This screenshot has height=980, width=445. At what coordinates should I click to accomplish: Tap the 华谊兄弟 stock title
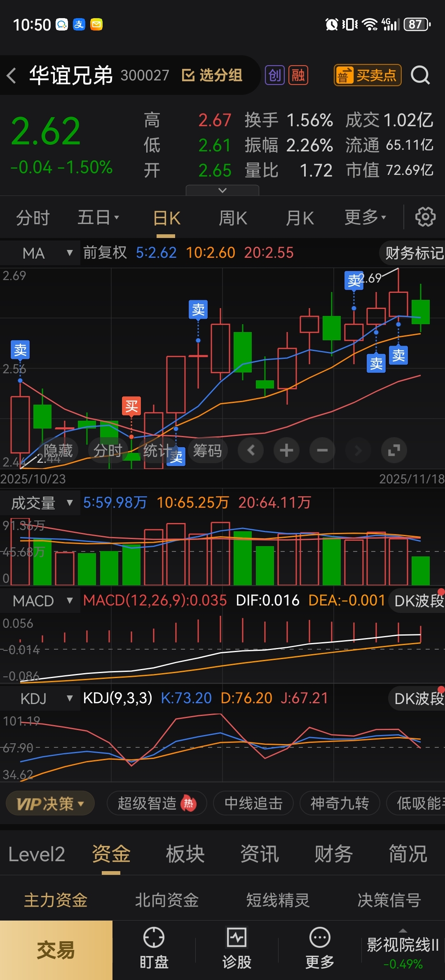[71, 75]
